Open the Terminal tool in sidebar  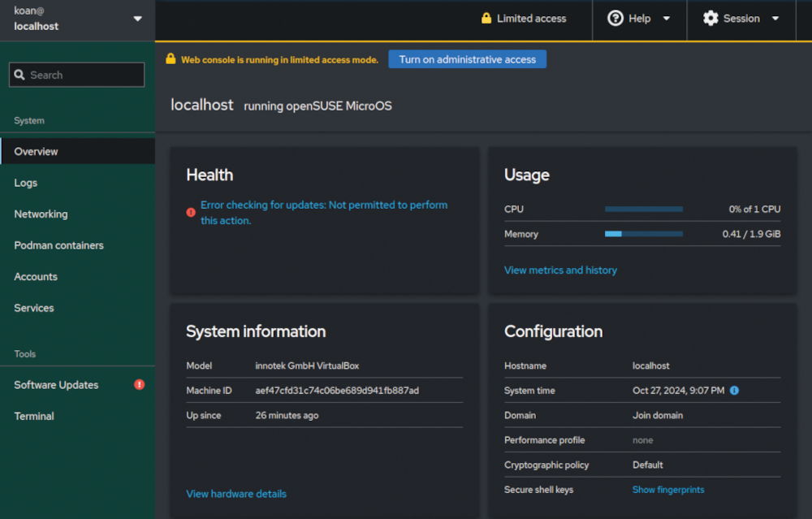pos(34,416)
